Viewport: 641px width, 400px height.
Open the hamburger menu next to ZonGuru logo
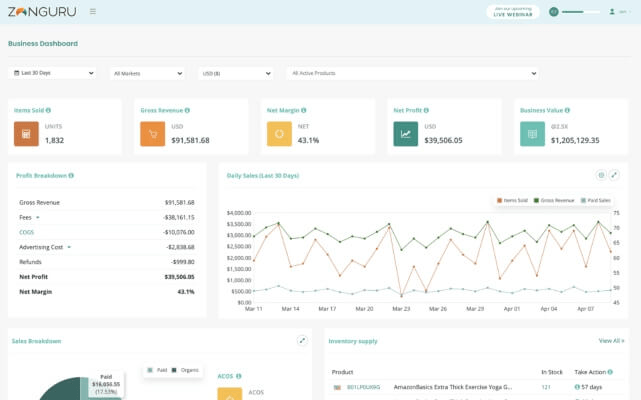[x=93, y=11]
